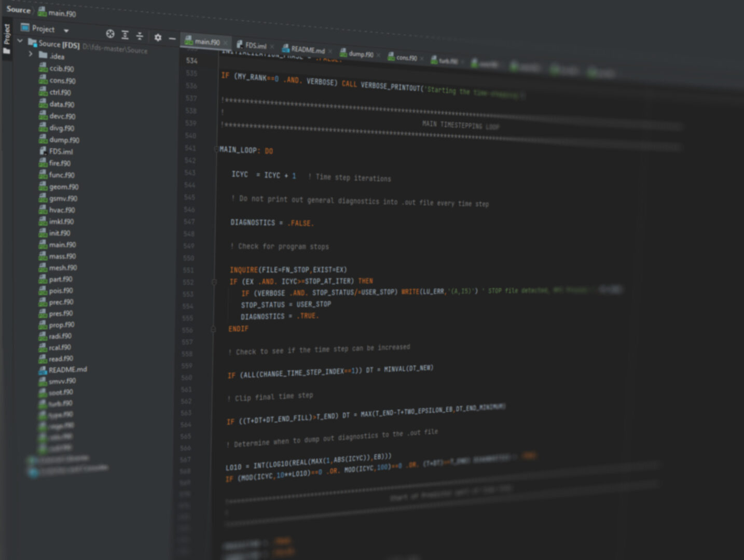Open the Project view dropdown

pyautogui.click(x=66, y=31)
